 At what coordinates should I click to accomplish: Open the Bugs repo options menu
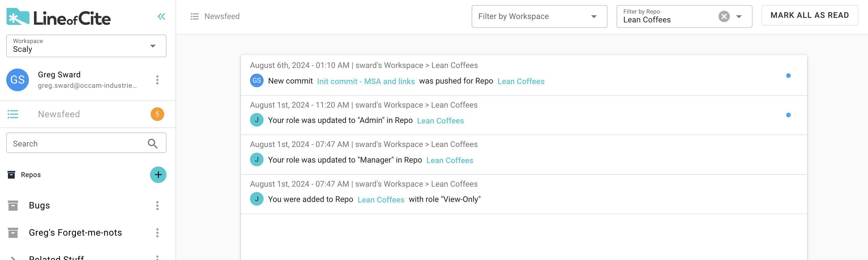click(157, 205)
